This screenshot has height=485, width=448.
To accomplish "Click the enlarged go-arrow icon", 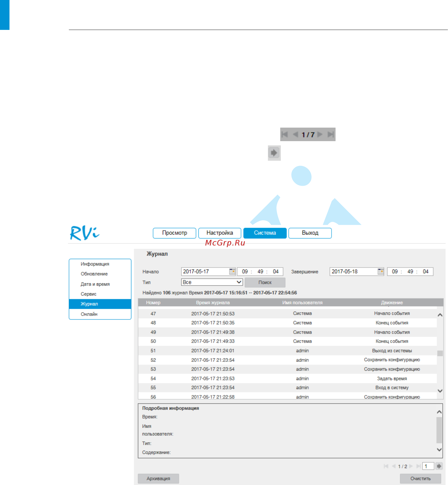I will [274, 153].
